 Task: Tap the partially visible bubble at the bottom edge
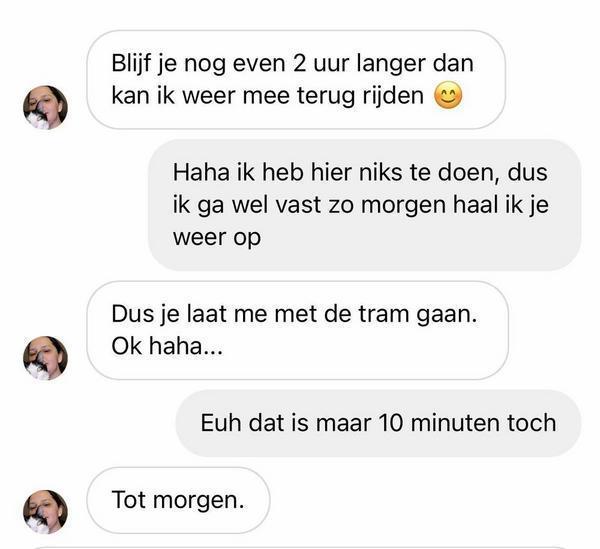(298, 547)
